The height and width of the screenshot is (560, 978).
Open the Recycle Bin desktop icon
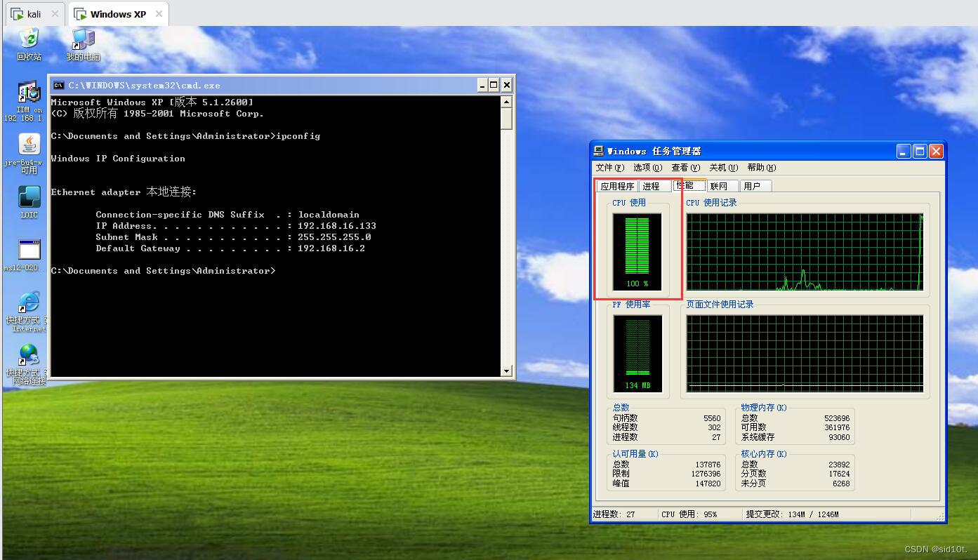29,44
